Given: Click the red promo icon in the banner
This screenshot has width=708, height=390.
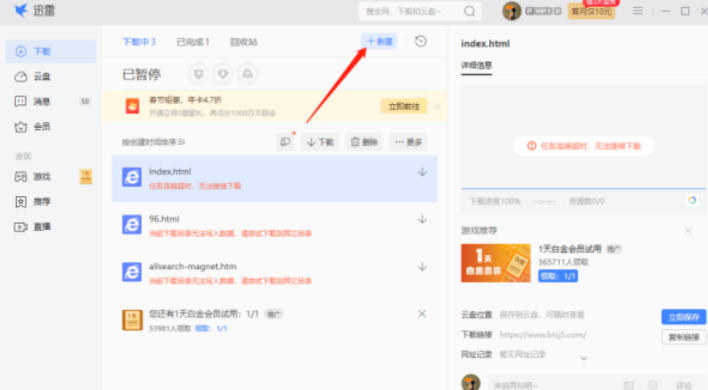Looking at the screenshot, I should [132, 106].
